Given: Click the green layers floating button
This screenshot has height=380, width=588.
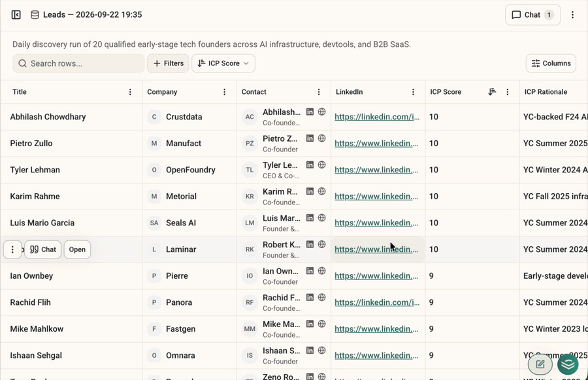Looking at the screenshot, I should (568, 364).
